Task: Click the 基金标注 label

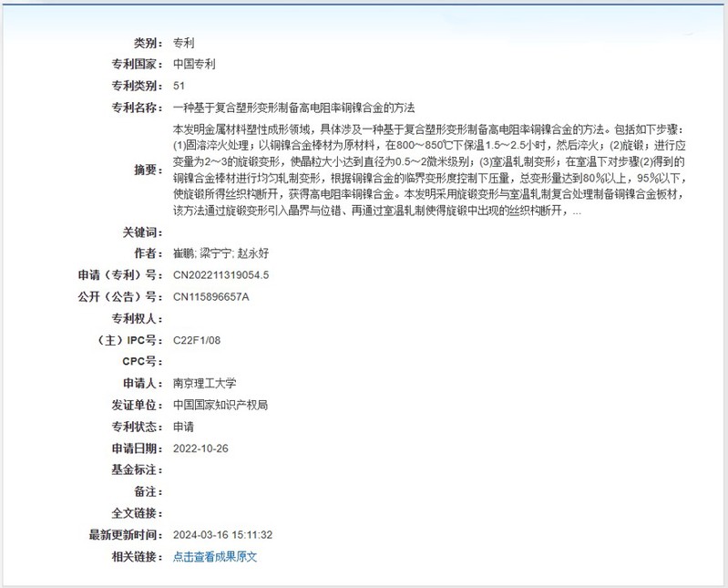Action: pos(138,470)
